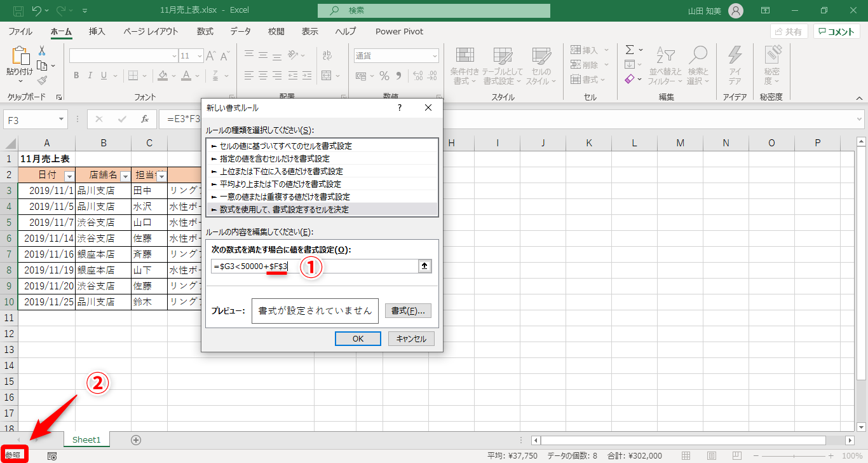Close the 新しい書式ルール dialog
This screenshot has width=868, height=463.
428,108
